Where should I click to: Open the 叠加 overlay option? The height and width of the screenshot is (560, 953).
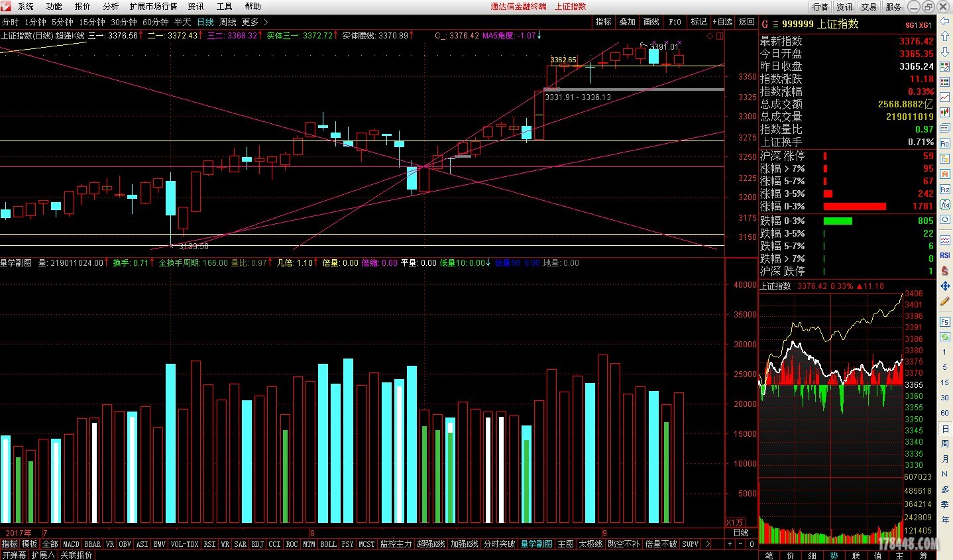[627, 22]
